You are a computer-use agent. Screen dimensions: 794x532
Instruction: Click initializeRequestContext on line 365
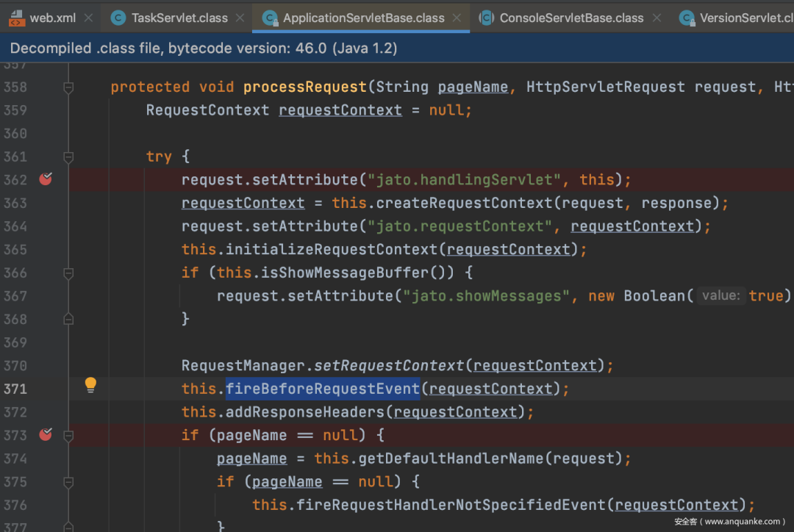[x=331, y=250]
